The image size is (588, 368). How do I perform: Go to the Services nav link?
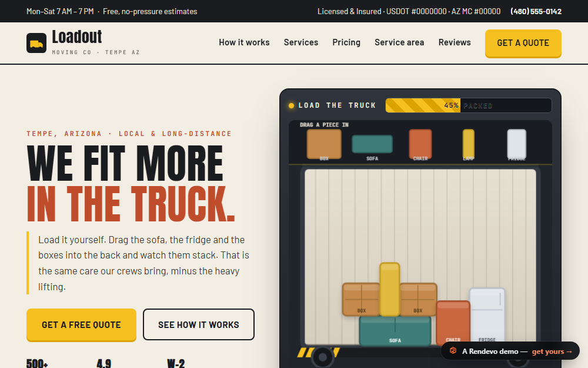(300, 42)
